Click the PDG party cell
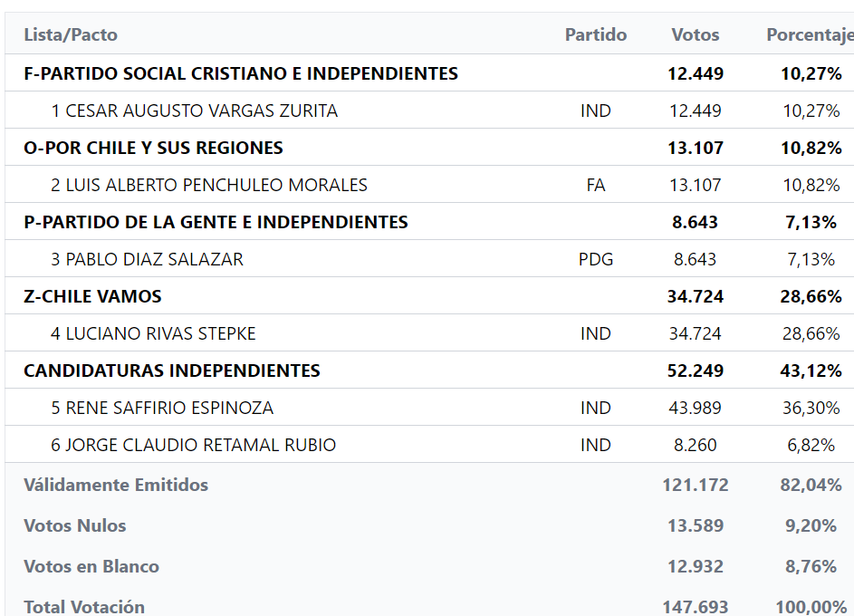The width and height of the screenshot is (854, 616). point(595,259)
